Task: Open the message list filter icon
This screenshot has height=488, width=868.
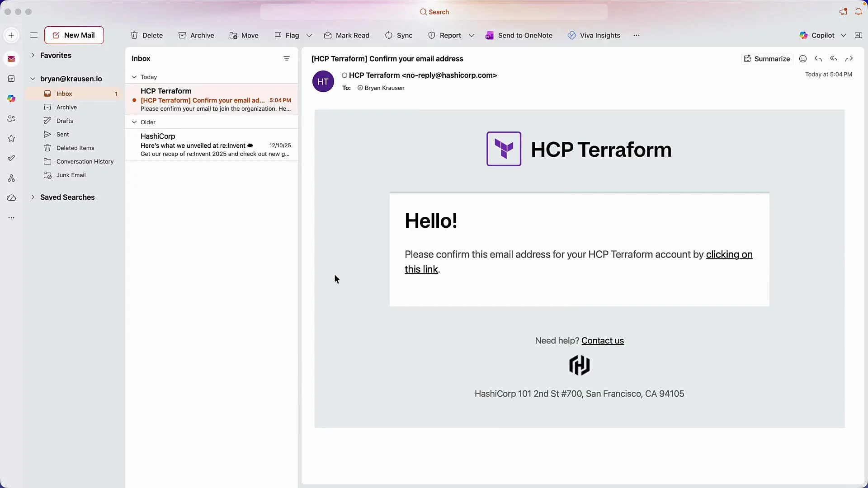Action: point(287,58)
